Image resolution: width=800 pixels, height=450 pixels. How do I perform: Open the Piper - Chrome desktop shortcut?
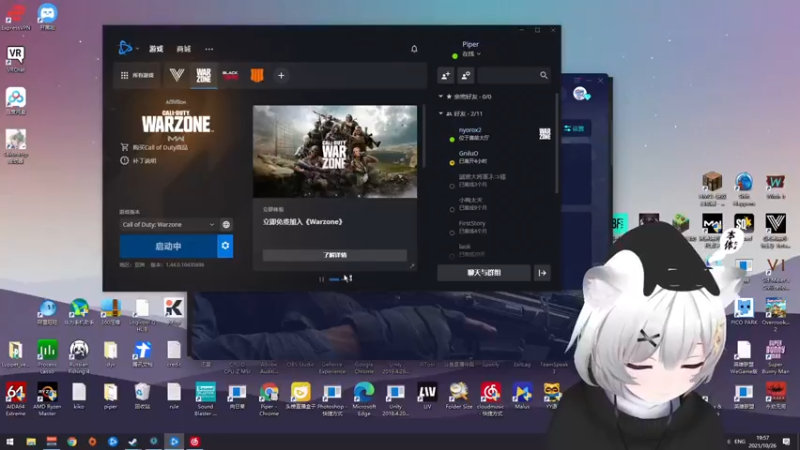click(269, 399)
